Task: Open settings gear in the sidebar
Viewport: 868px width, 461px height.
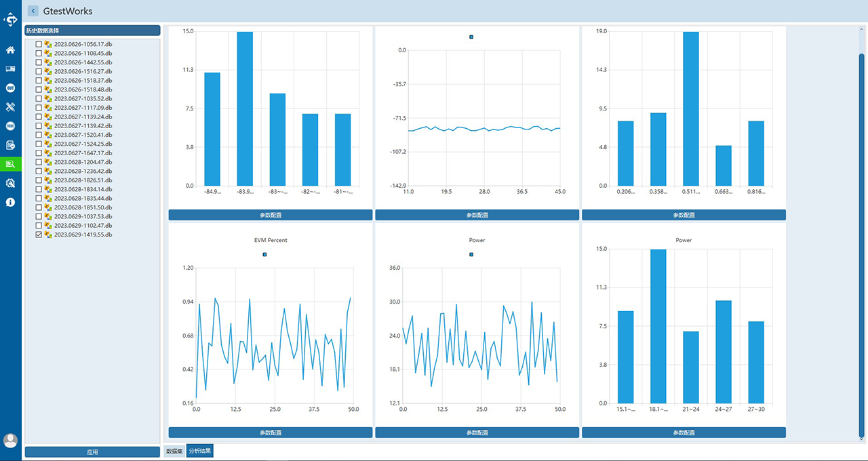Action: (10, 183)
